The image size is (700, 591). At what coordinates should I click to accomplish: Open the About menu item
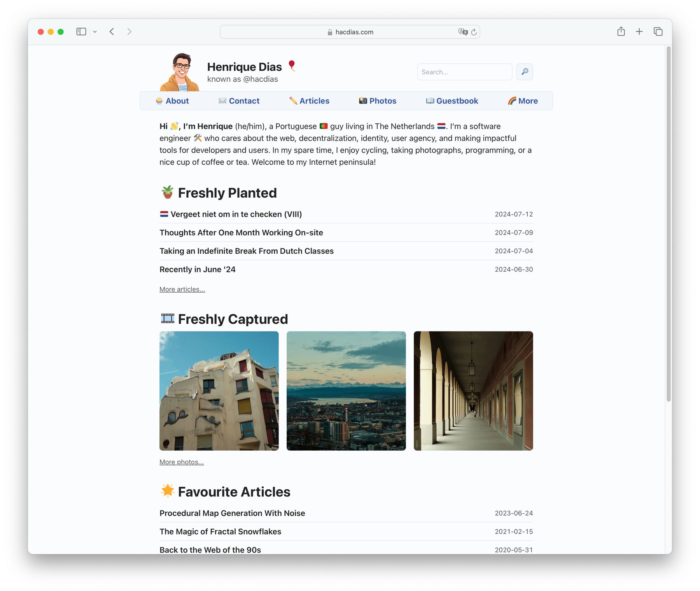pyautogui.click(x=172, y=101)
